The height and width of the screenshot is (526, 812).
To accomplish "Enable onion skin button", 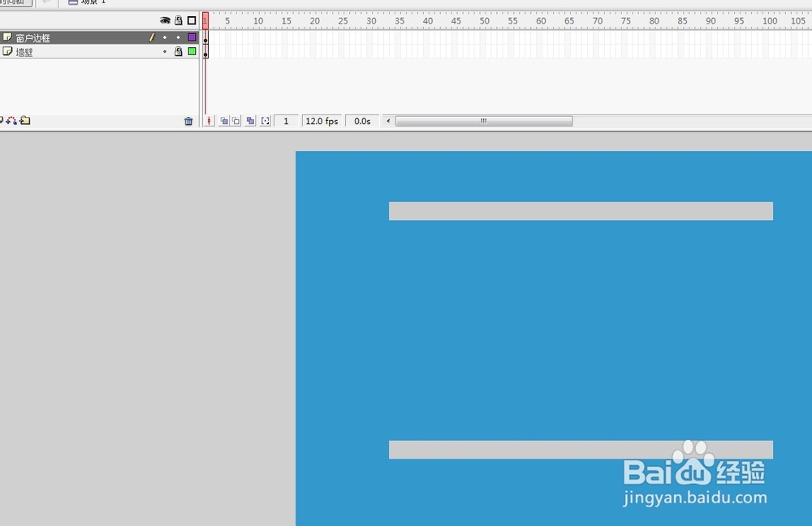I will tap(224, 121).
